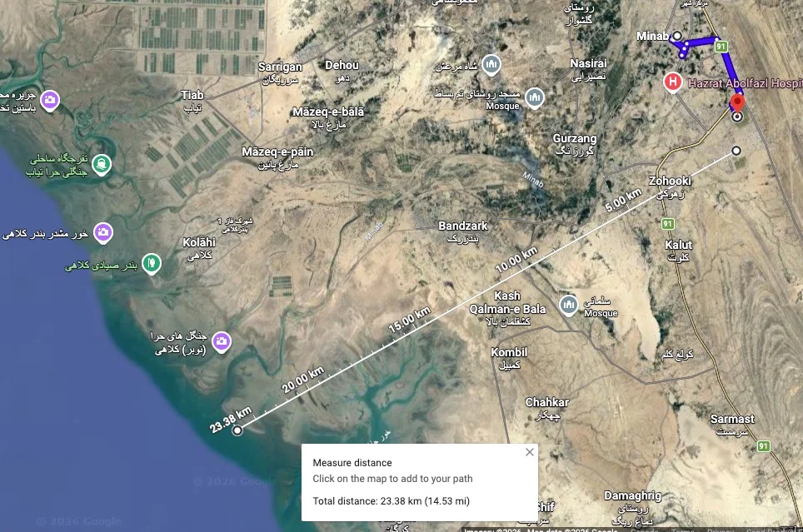Click the Sarrigan place label
The image size is (803, 532).
click(280, 67)
